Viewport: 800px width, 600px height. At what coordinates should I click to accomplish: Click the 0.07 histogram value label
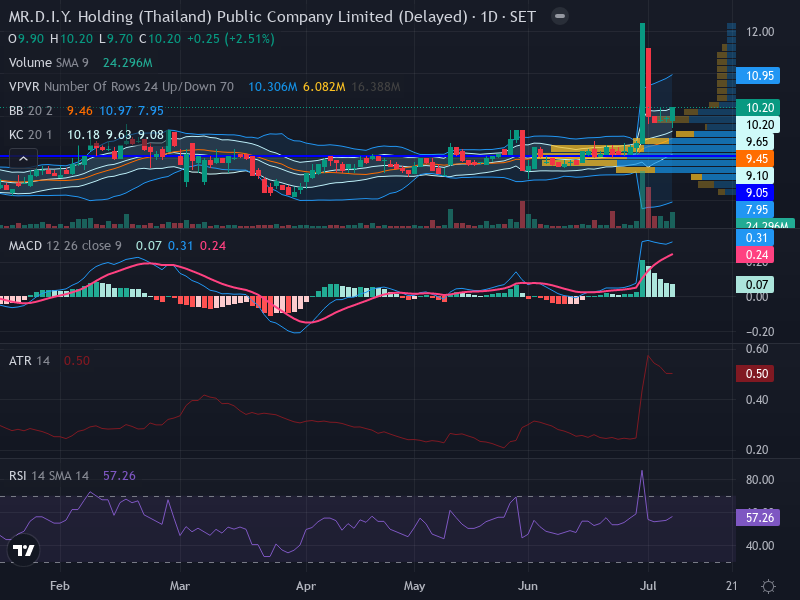tap(755, 285)
